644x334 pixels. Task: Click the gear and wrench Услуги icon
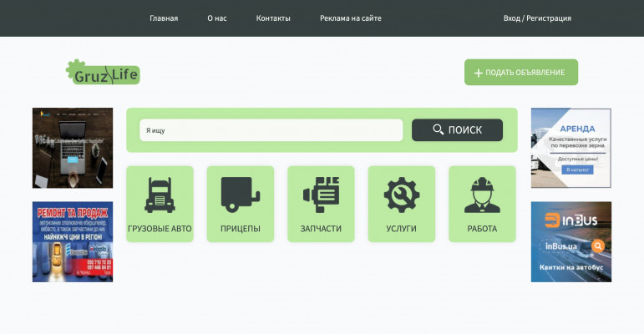401,195
